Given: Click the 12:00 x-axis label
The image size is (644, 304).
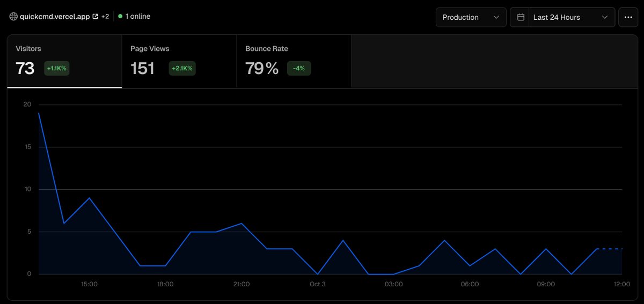Looking at the screenshot, I should (x=621, y=284).
